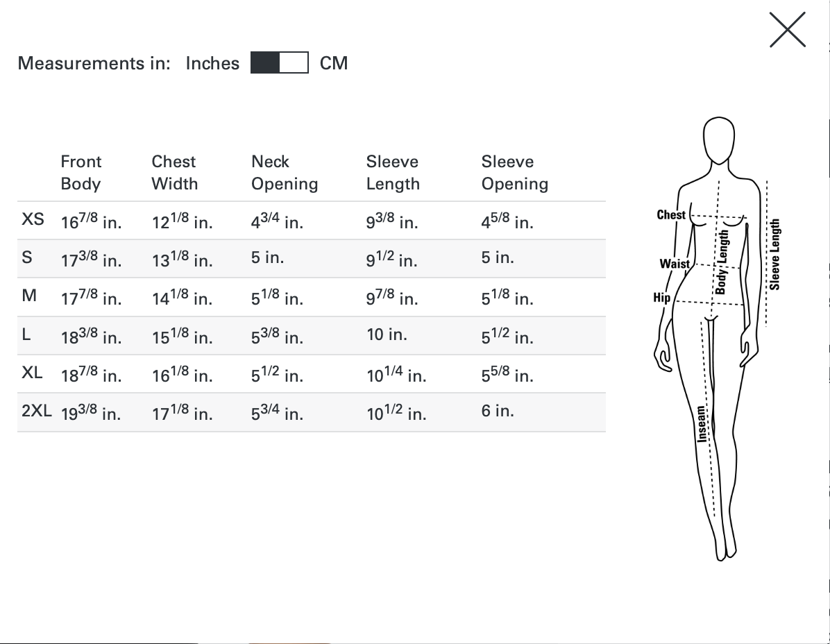
Task: Click the Front Body column header
Action: pos(81,173)
